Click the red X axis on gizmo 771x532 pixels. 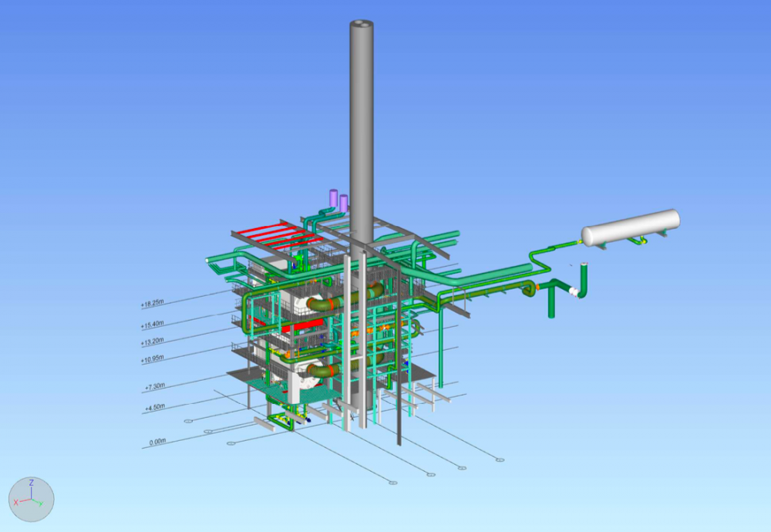click(15, 502)
